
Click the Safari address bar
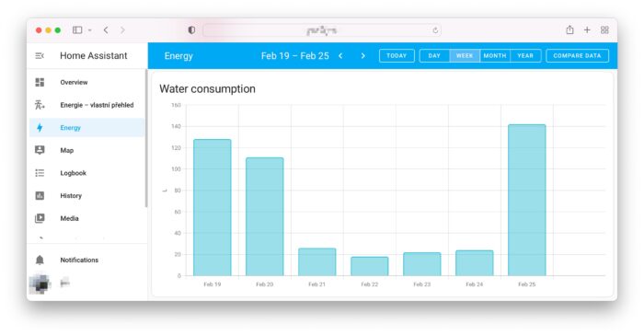click(322, 30)
